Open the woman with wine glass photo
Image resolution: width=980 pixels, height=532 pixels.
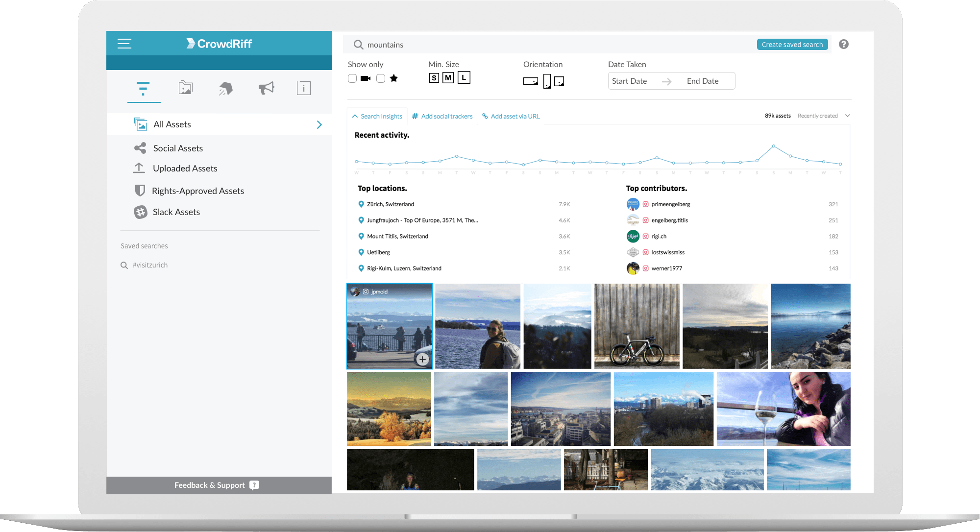click(784, 409)
